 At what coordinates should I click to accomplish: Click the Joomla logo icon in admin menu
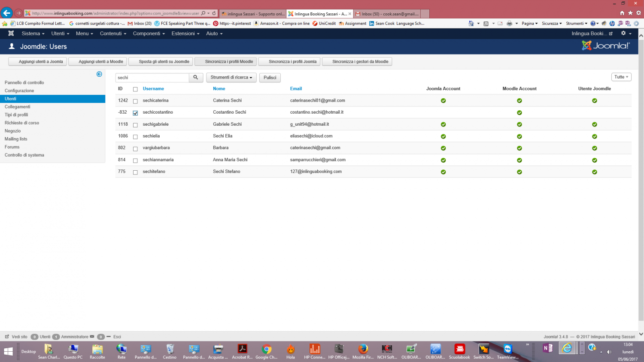coord(11,33)
